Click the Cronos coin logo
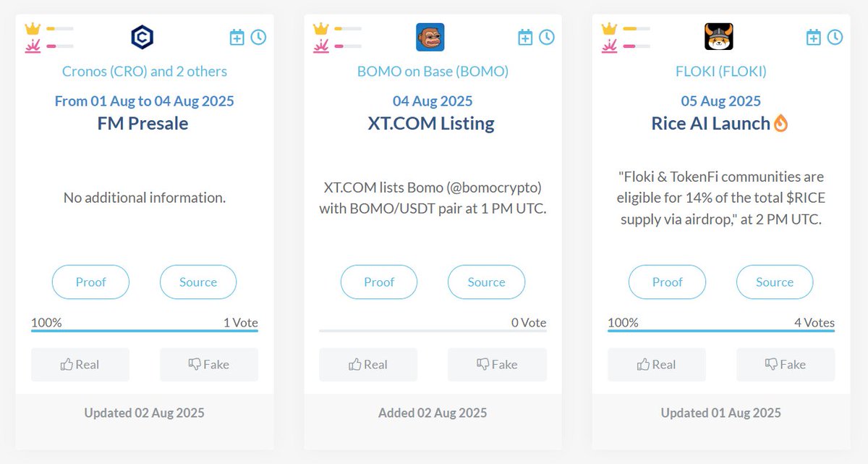Screen dimensions: 868x464 click(x=142, y=37)
